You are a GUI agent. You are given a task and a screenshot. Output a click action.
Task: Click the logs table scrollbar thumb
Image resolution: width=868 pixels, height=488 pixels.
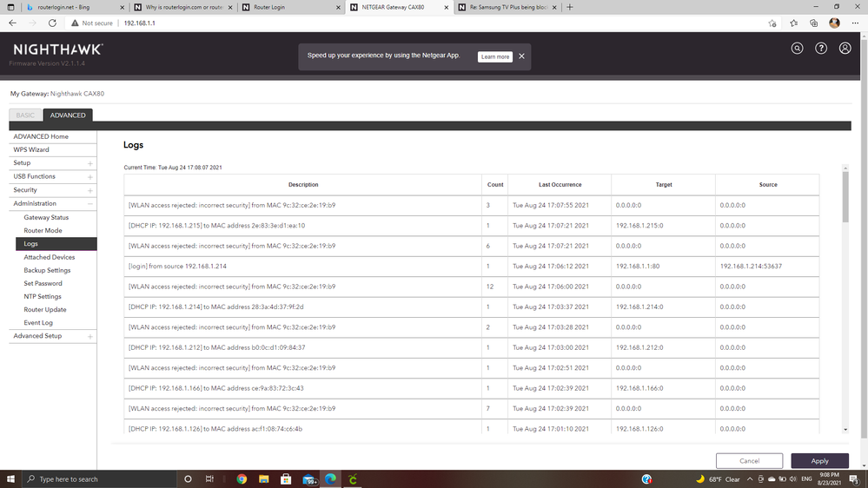(845, 197)
